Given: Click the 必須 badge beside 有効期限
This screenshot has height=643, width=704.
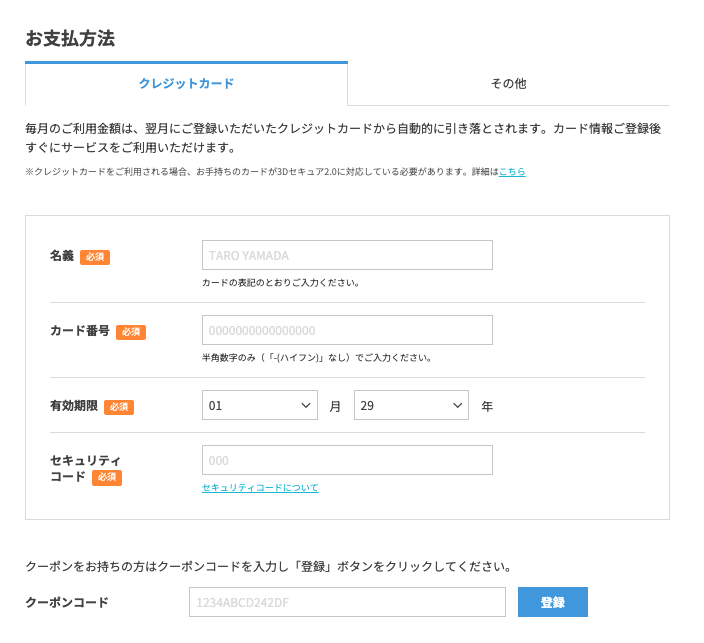Looking at the screenshot, I should (x=119, y=407).
